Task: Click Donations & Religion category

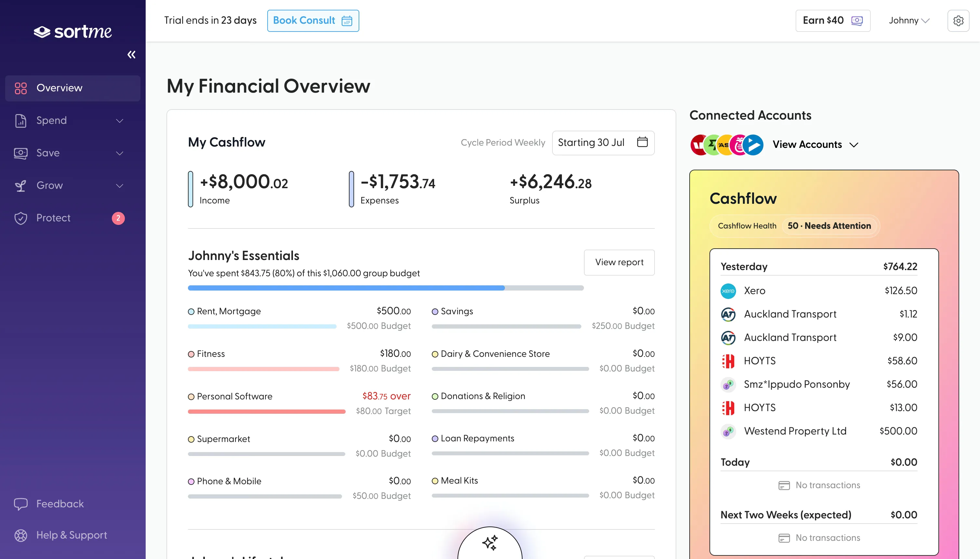Action: pyautogui.click(x=483, y=396)
